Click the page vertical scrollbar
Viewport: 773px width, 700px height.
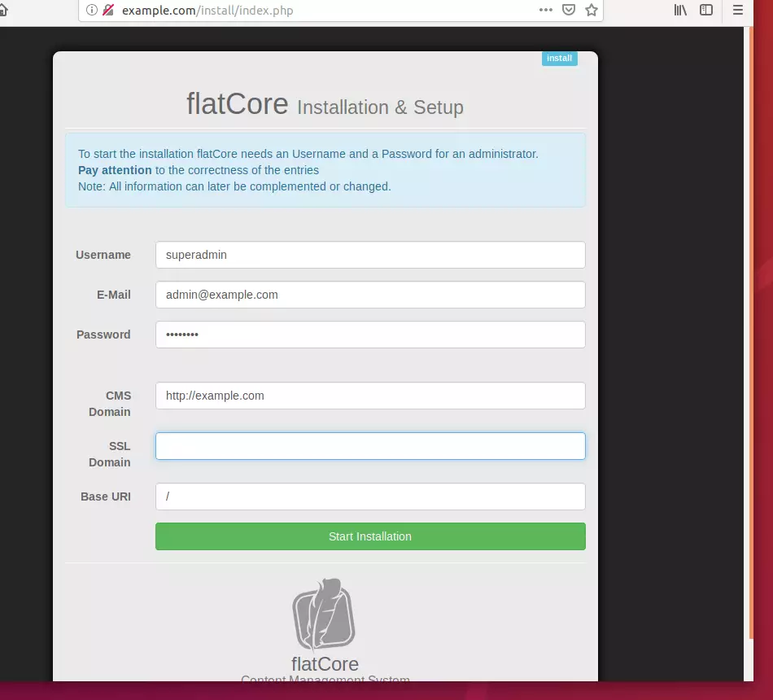(751, 333)
